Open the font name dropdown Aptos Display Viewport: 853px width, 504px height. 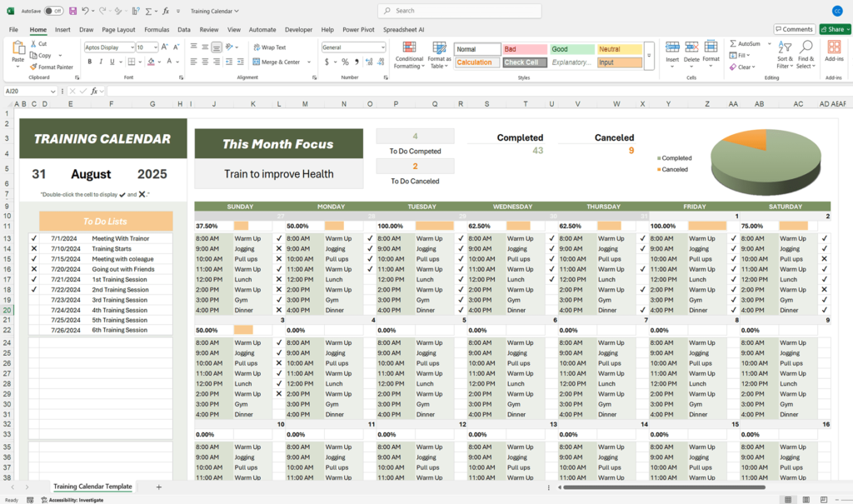point(131,47)
